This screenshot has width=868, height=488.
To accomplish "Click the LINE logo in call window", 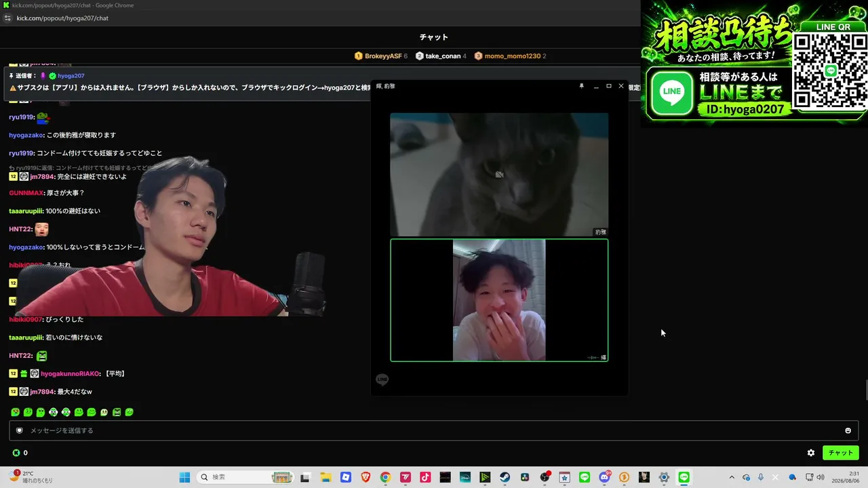I will (382, 380).
